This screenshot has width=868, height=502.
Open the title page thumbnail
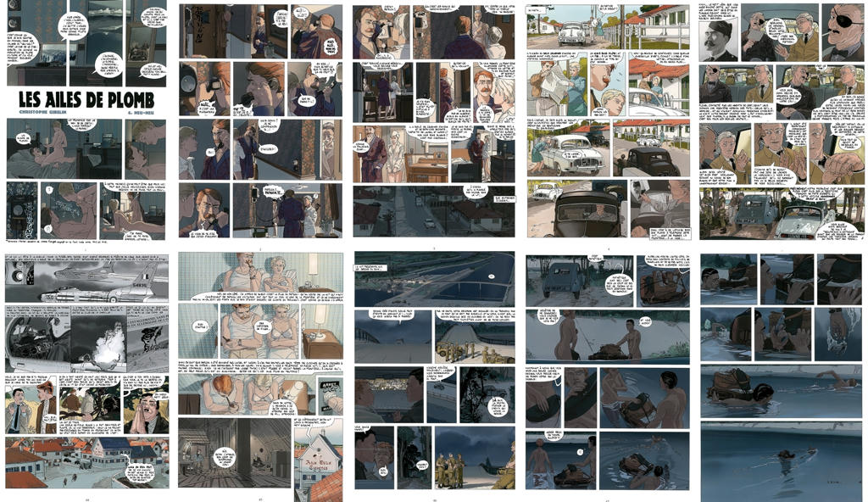[x=86, y=121]
